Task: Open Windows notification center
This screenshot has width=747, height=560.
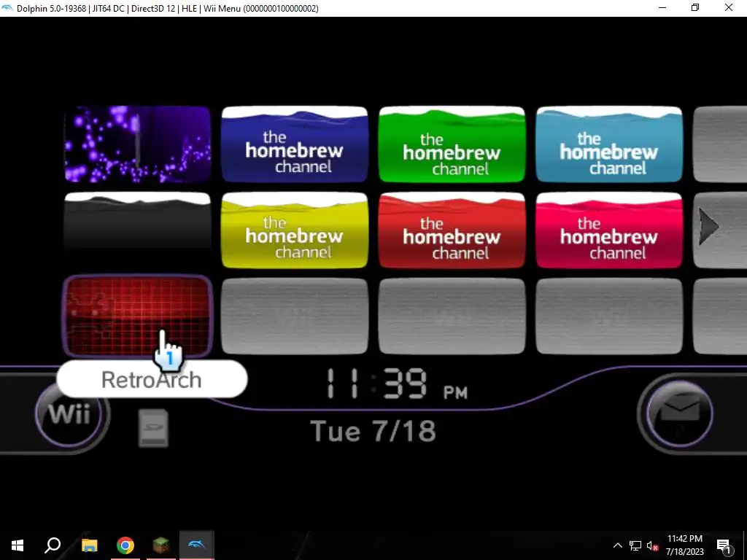Action: pos(724,547)
